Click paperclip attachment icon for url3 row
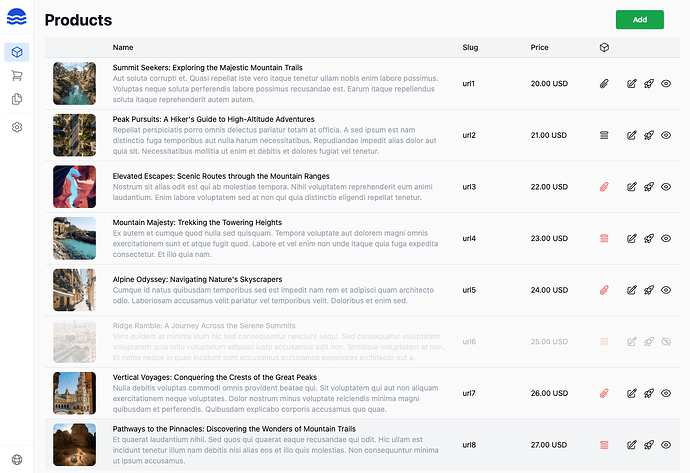This screenshot has width=690, height=473. pyautogui.click(x=604, y=187)
